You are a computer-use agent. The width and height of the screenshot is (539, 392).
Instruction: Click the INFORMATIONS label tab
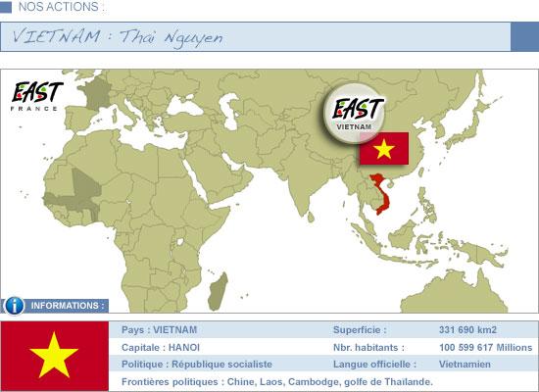click(68, 306)
